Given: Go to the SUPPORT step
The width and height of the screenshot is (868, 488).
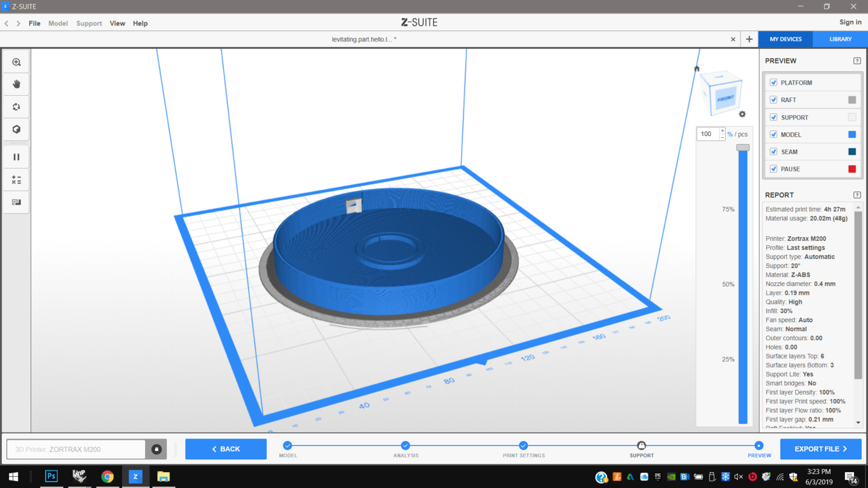Looking at the screenshot, I should pos(642,446).
